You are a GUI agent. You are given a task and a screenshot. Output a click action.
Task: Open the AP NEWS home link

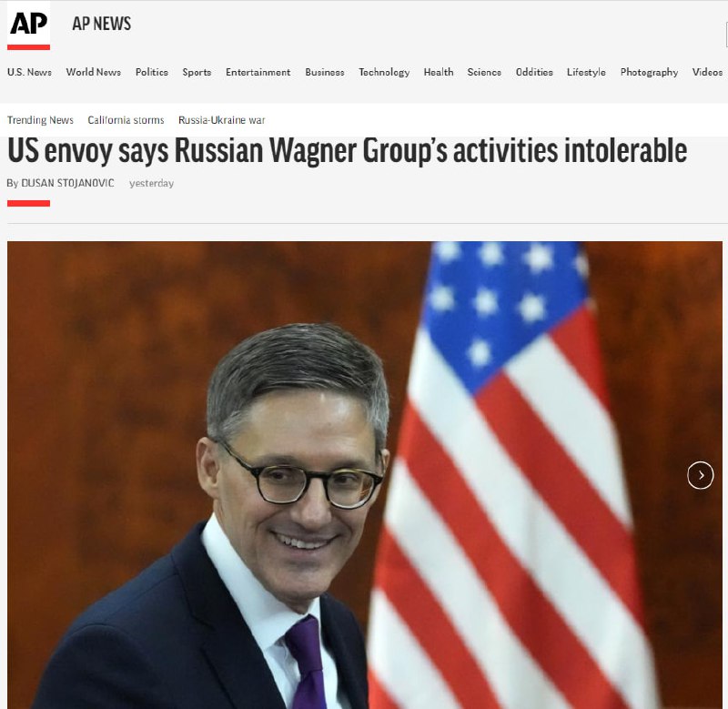coord(102,24)
